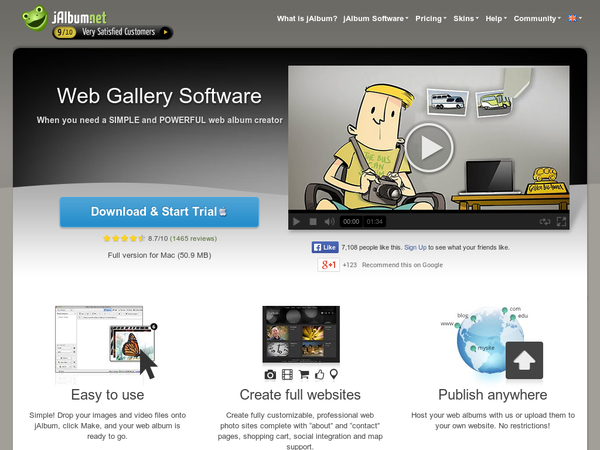Open the Create full websites gallery thumbnail

(x=301, y=334)
